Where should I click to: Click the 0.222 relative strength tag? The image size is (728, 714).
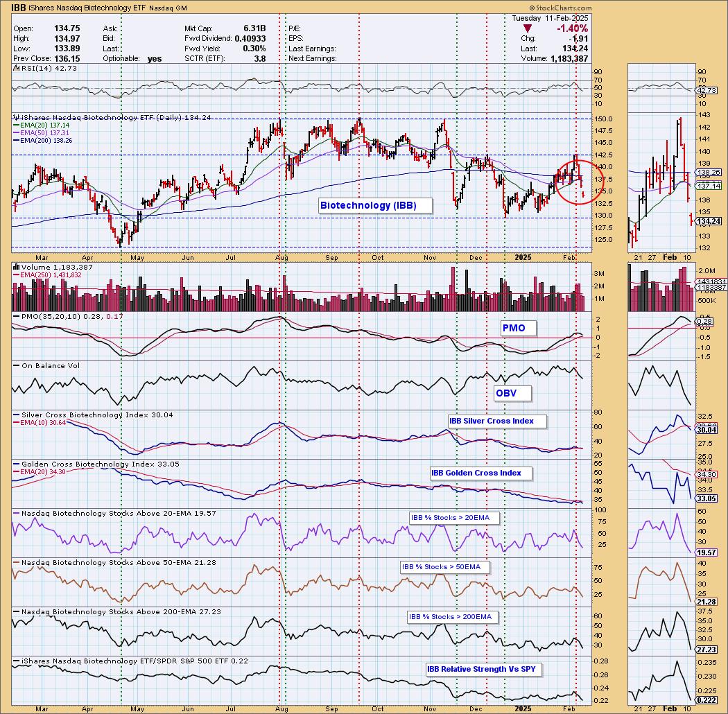[707, 700]
